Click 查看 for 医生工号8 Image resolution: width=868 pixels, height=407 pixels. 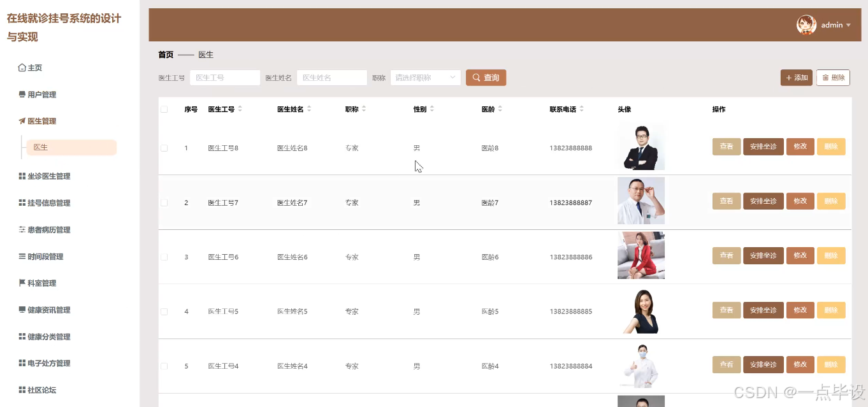pyautogui.click(x=727, y=146)
